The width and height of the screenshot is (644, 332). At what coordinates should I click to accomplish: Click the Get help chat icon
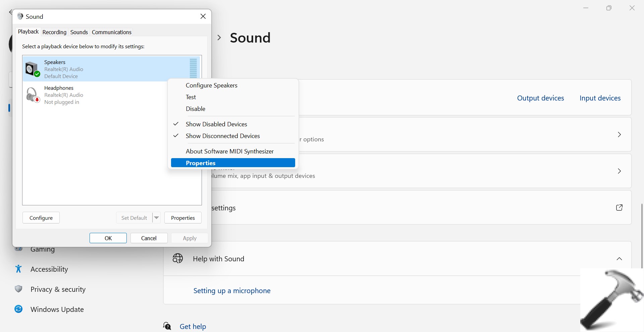click(167, 326)
